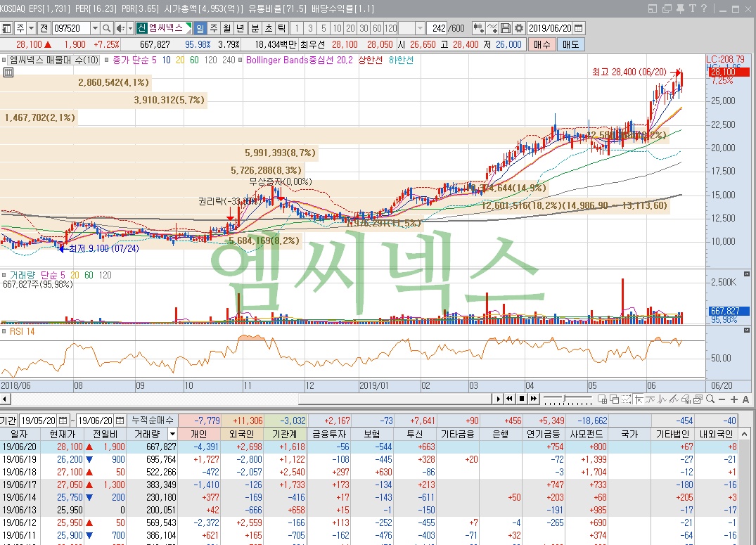Image resolution: width=756 pixels, height=545 pixels.
Task: Select the 10 interval preset
Action: 337,28
